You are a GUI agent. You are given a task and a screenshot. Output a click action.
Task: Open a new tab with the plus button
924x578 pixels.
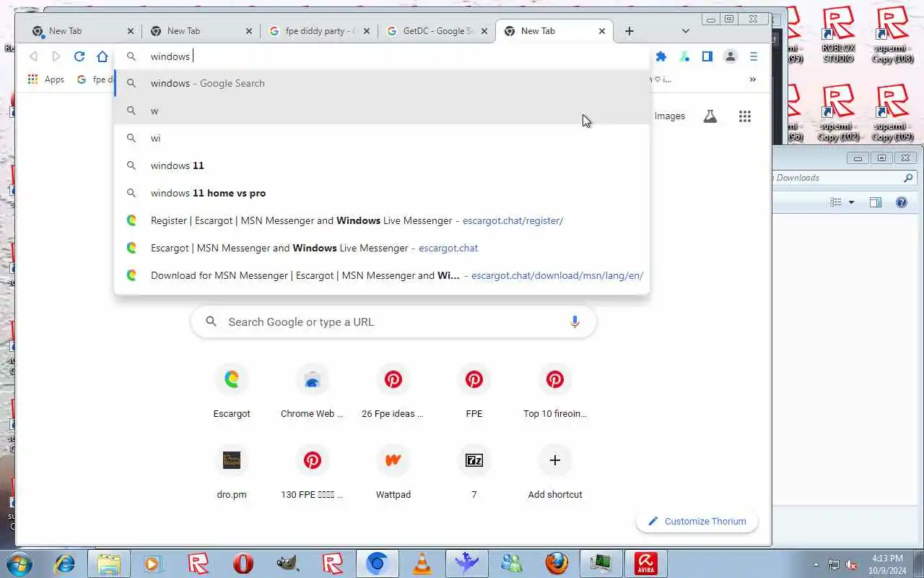[629, 31]
